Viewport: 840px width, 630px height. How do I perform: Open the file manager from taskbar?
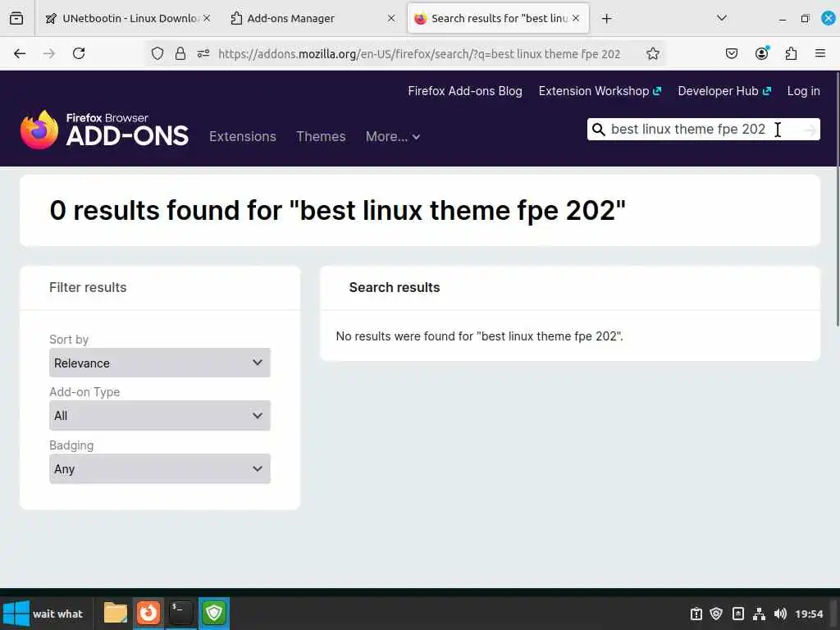[x=115, y=613]
